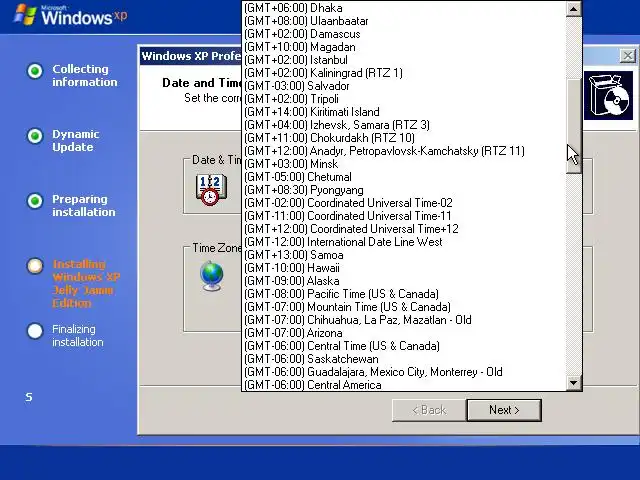Click the Finalizing installation step indicator
The width and height of the screenshot is (640, 480).
click(35, 331)
